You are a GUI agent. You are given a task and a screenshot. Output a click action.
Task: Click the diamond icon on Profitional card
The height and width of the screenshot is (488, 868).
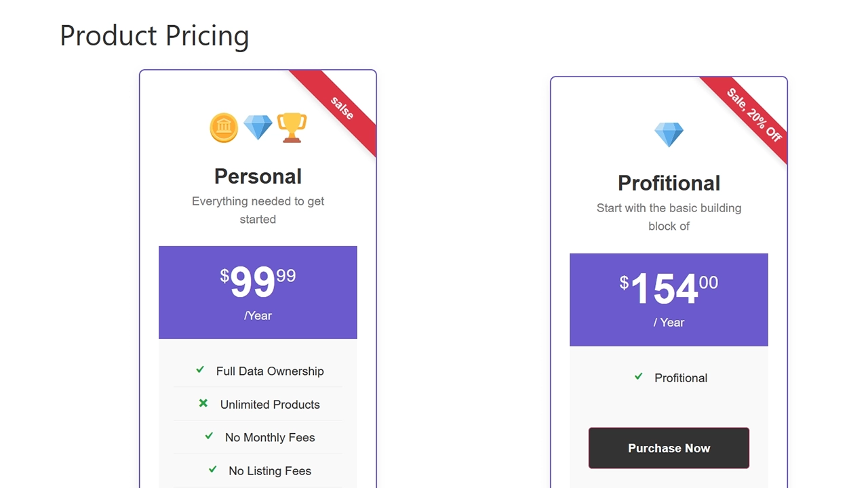[669, 134]
